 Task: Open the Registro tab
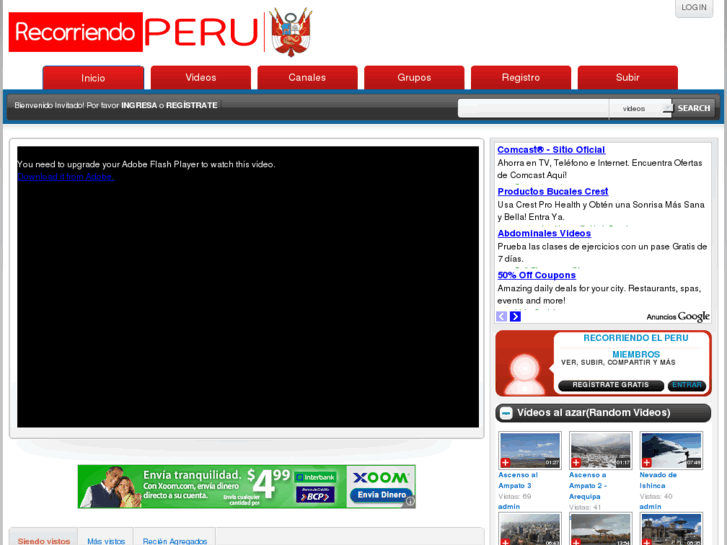click(521, 77)
